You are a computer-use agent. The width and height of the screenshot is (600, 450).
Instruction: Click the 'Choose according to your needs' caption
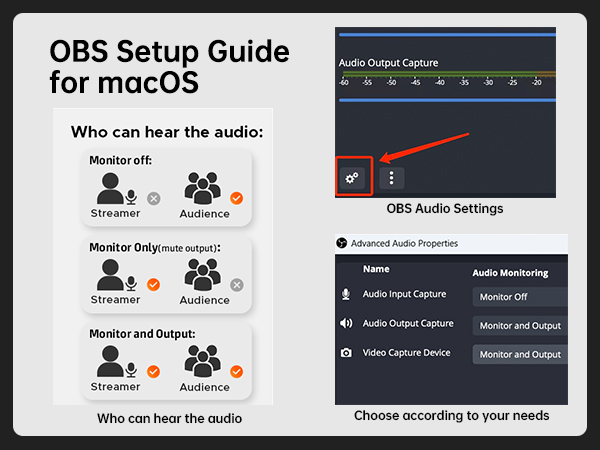452,416
